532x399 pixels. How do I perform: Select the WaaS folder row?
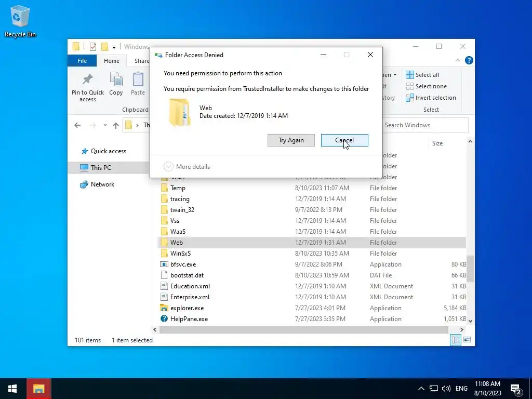point(312,231)
